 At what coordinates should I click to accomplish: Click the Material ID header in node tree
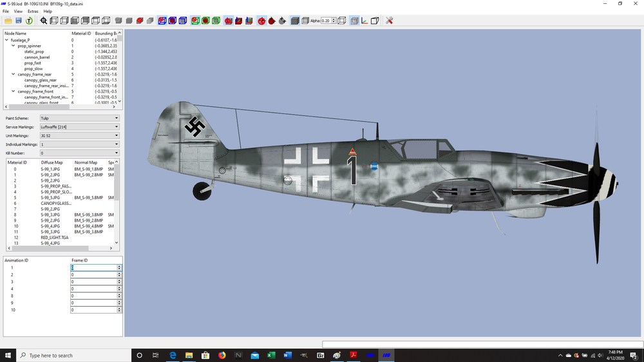pyautogui.click(x=81, y=33)
